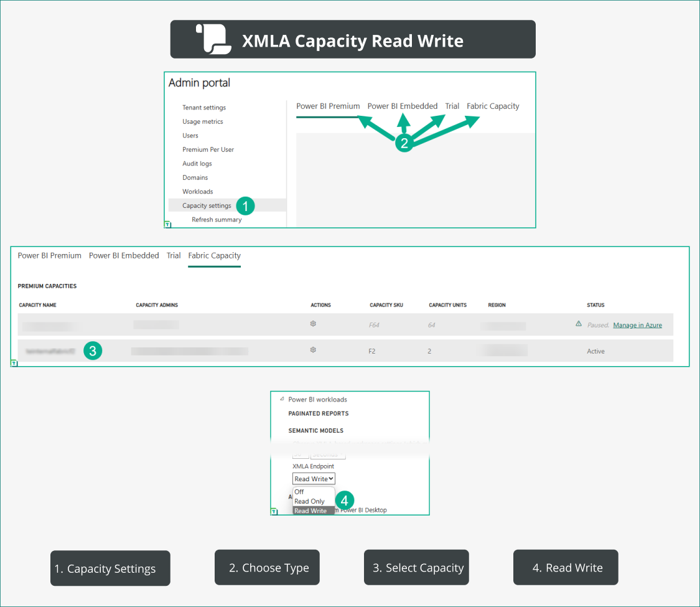Select Read Write option in dropdown list

310,511
